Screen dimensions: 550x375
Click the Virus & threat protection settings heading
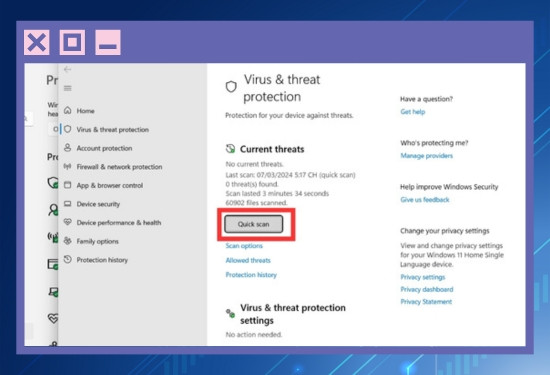293,314
